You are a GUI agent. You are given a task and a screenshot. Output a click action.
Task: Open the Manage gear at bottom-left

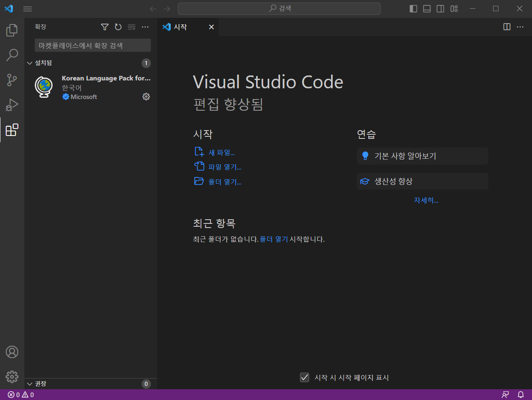click(12, 376)
